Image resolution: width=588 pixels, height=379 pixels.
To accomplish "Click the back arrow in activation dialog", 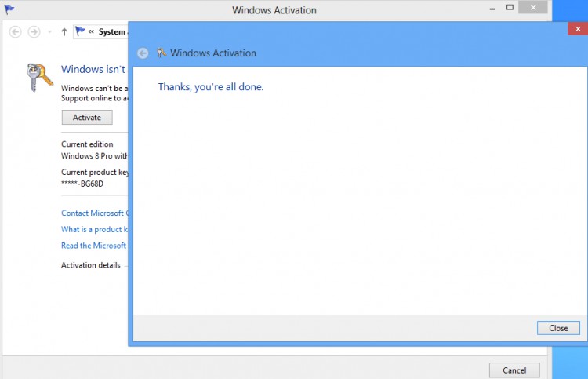I will pyautogui.click(x=143, y=53).
